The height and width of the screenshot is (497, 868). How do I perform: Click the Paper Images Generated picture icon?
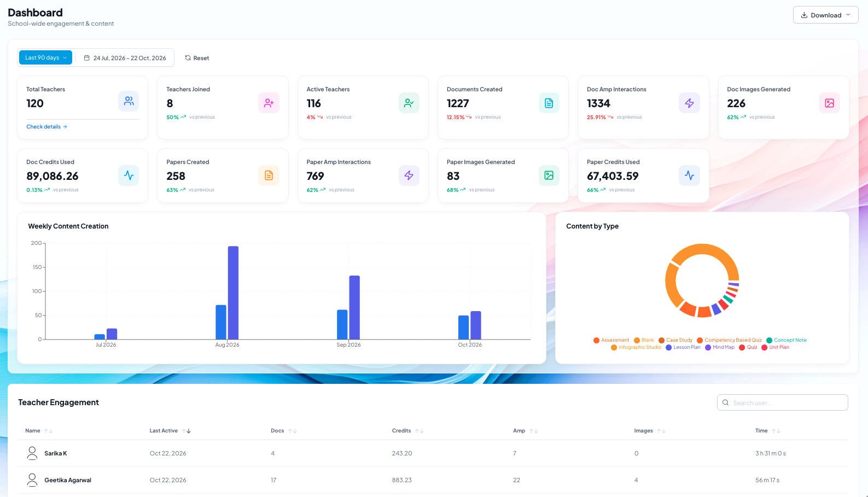(x=549, y=176)
